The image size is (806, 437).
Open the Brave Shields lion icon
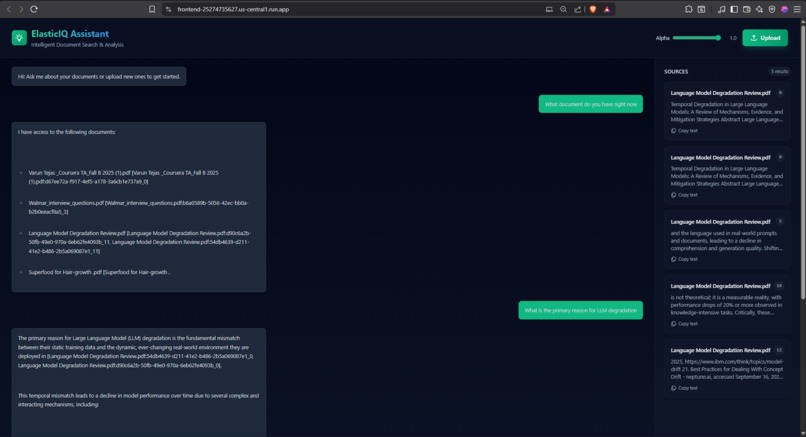pyautogui.click(x=593, y=9)
